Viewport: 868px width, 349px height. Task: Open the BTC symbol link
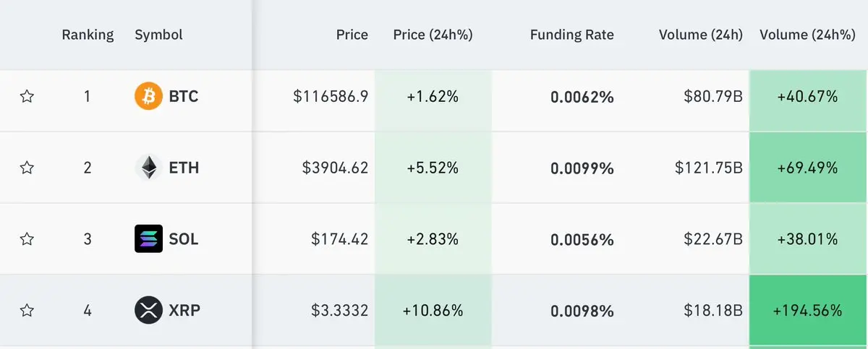[x=184, y=96]
